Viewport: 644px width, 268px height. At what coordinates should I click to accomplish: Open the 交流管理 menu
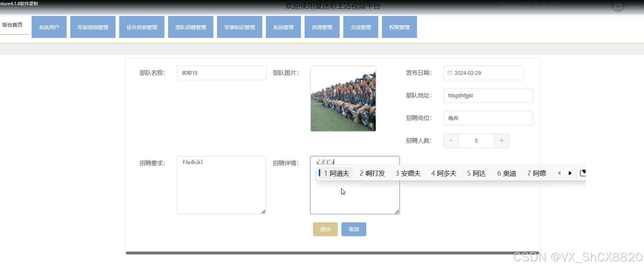tap(361, 27)
